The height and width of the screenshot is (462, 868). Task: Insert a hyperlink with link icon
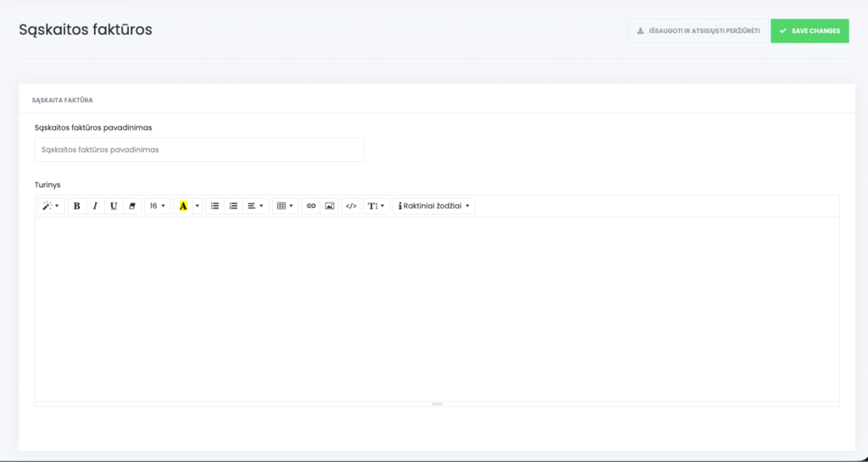(311, 206)
